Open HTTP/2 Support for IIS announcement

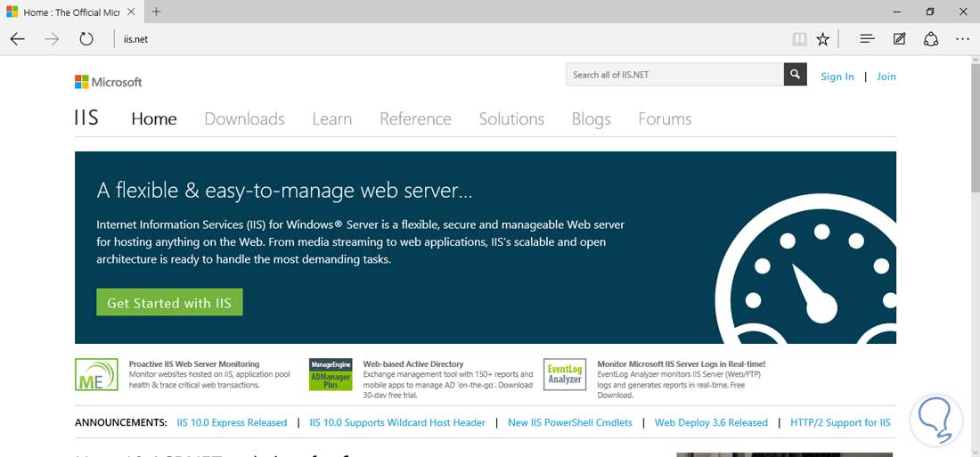(841, 422)
